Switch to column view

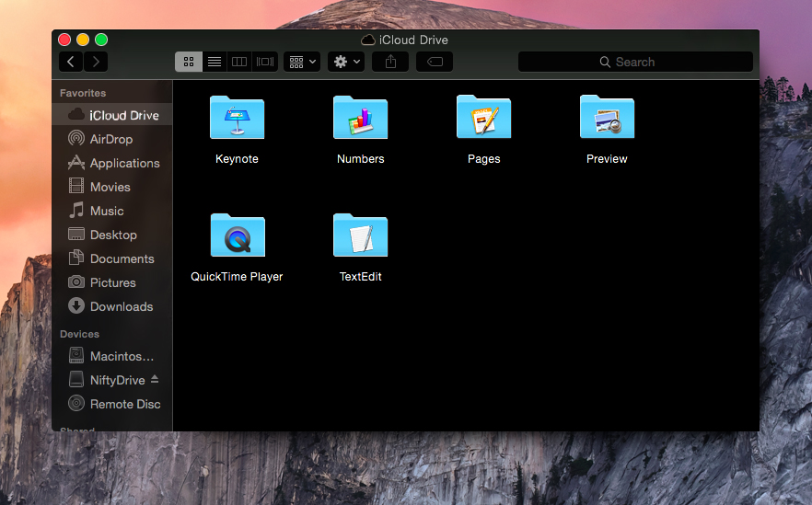[239, 62]
